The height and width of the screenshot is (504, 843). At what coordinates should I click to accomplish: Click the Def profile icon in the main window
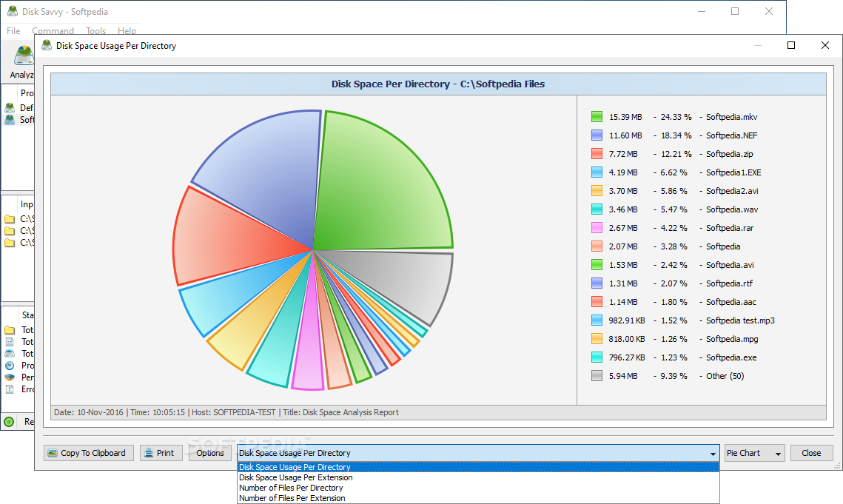click(10, 107)
